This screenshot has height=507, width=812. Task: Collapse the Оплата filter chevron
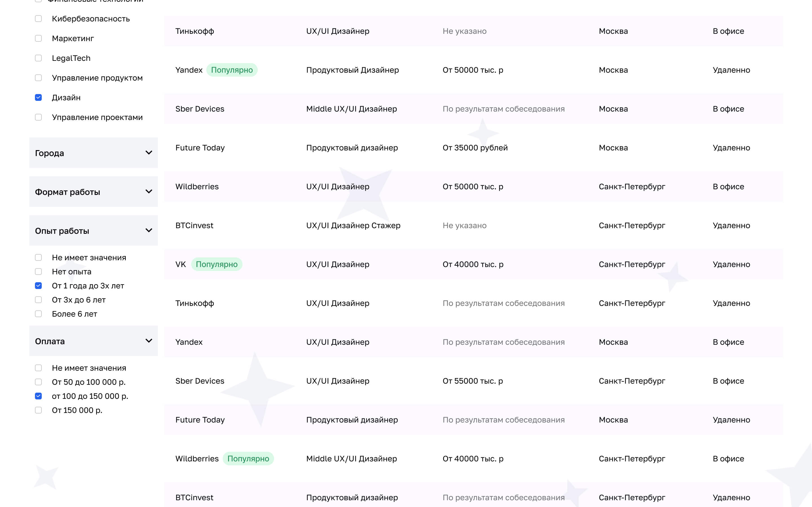(x=149, y=341)
